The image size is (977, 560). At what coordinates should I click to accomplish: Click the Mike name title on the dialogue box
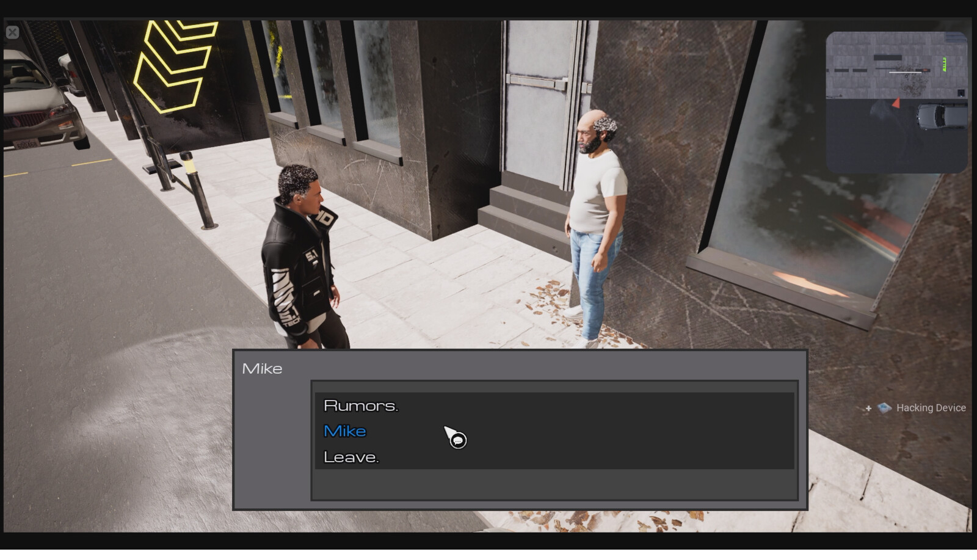(263, 368)
